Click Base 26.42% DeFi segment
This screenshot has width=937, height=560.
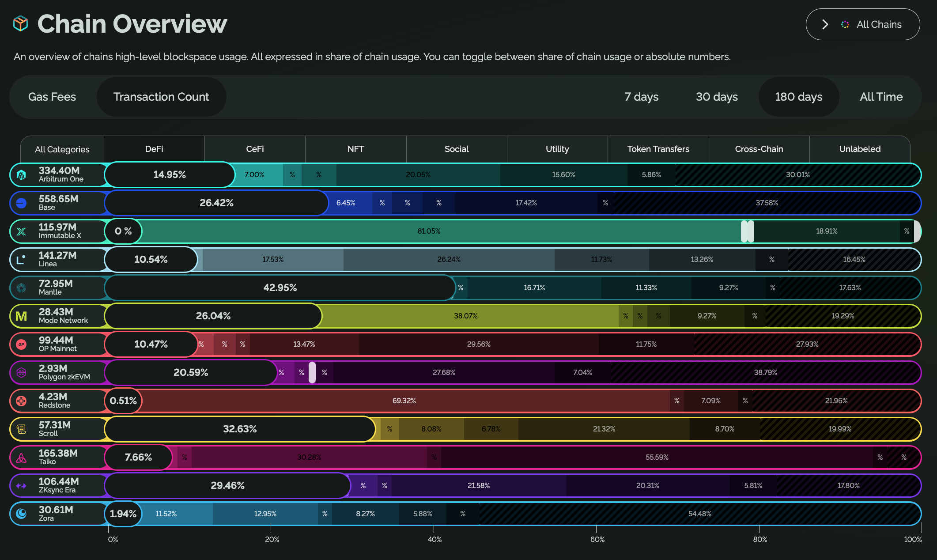click(216, 203)
